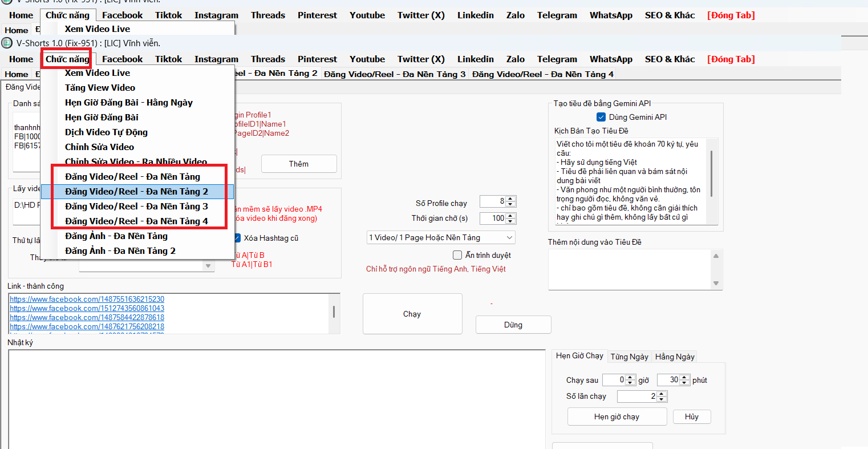Focus the Kịch Bản Tạo Tiêu Đề prompt text
The width and height of the screenshot is (868, 449).
coord(631,181)
